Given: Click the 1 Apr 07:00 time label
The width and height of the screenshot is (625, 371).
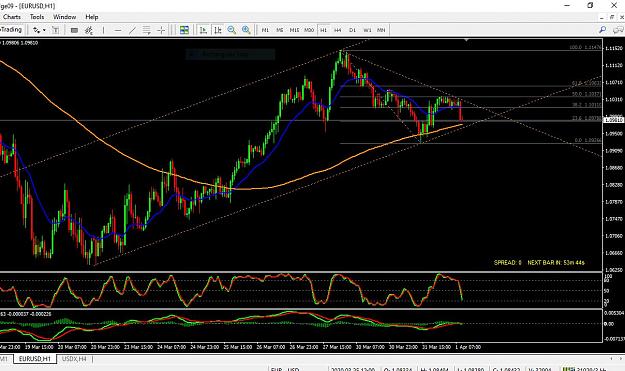Looking at the screenshot, I should tap(468, 347).
